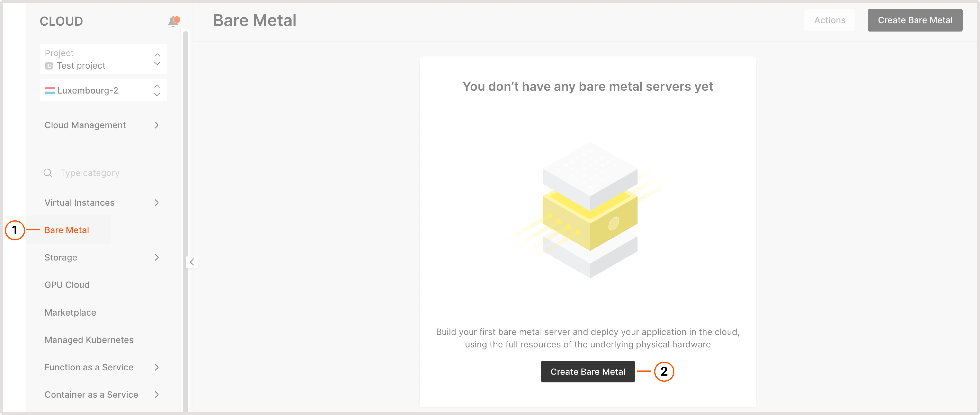Open the Actions menu

(x=829, y=20)
